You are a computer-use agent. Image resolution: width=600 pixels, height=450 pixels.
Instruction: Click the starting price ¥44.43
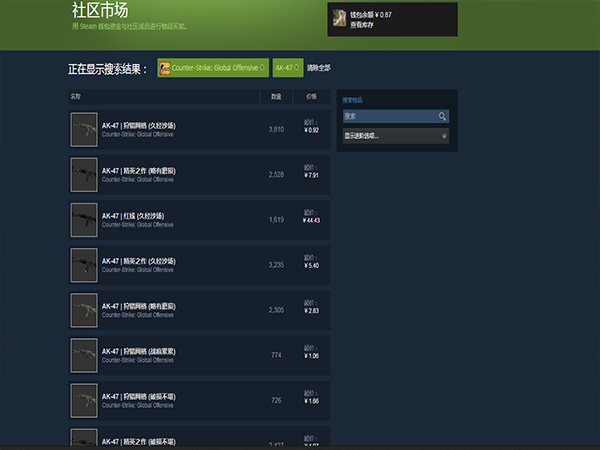[x=311, y=220]
